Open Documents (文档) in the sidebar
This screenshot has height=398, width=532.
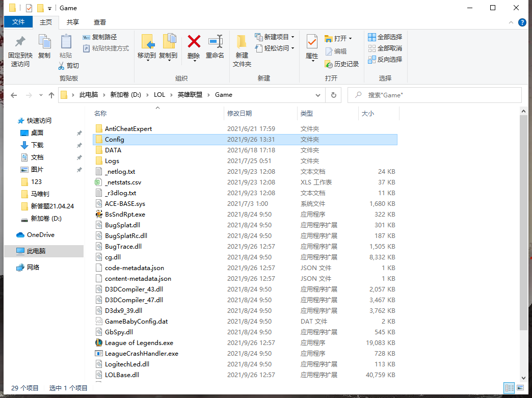tap(37, 157)
